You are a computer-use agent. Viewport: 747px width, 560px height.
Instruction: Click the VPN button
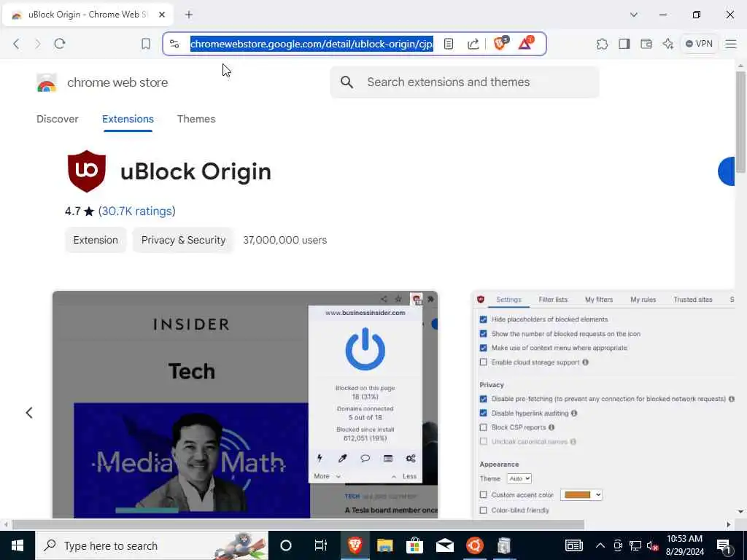pyautogui.click(x=699, y=44)
